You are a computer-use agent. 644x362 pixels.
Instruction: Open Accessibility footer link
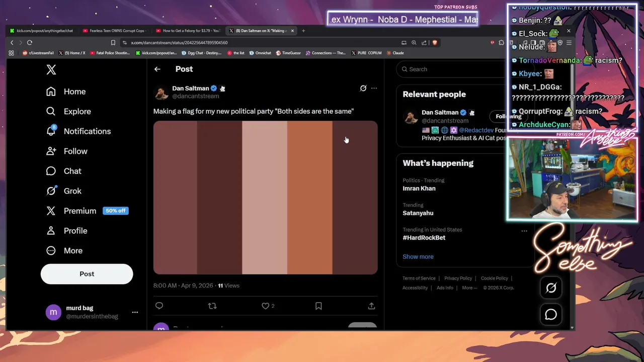point(415,288)
